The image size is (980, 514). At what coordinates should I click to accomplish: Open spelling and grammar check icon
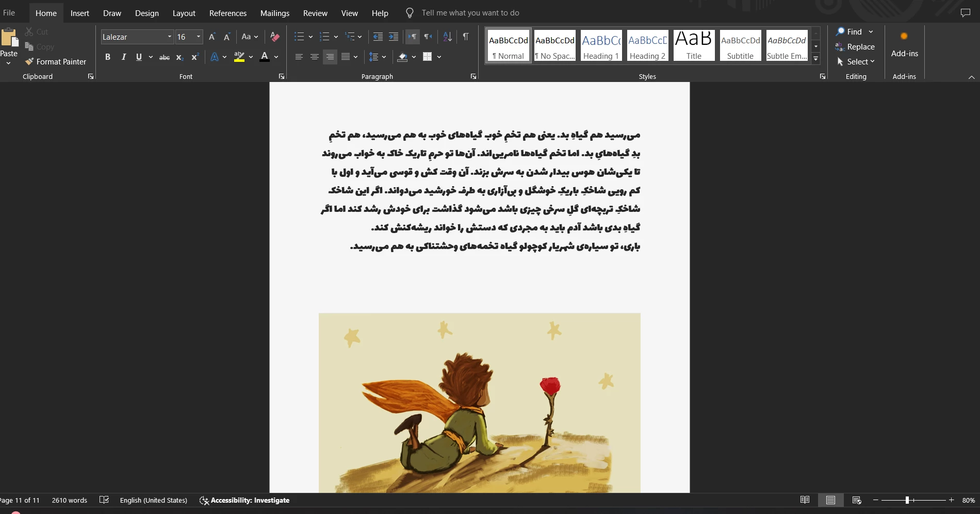point(104,500)
